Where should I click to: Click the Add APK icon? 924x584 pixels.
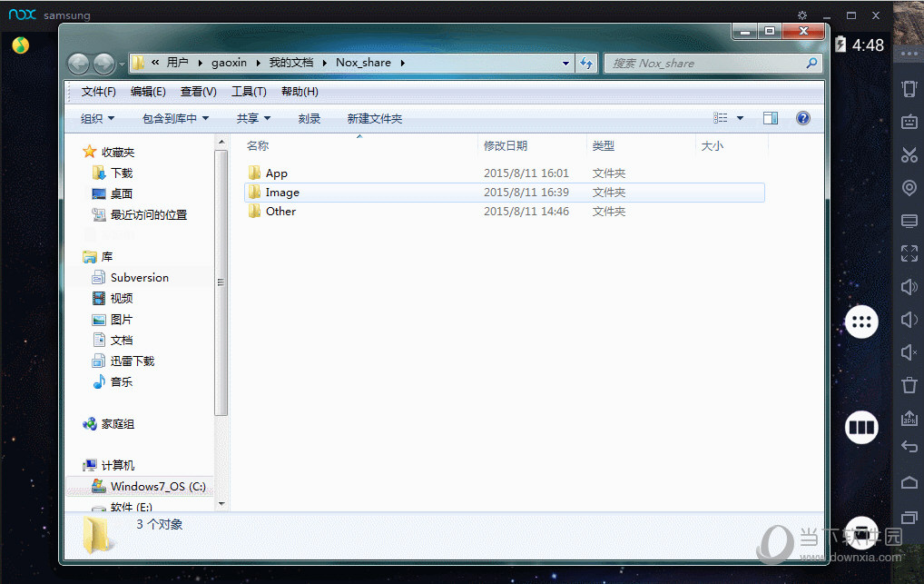point(909,418)
